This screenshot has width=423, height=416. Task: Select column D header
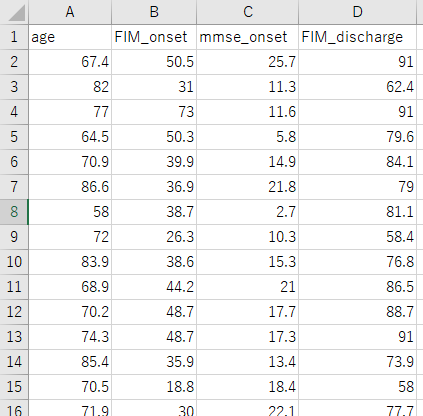[x=357, y=12]
